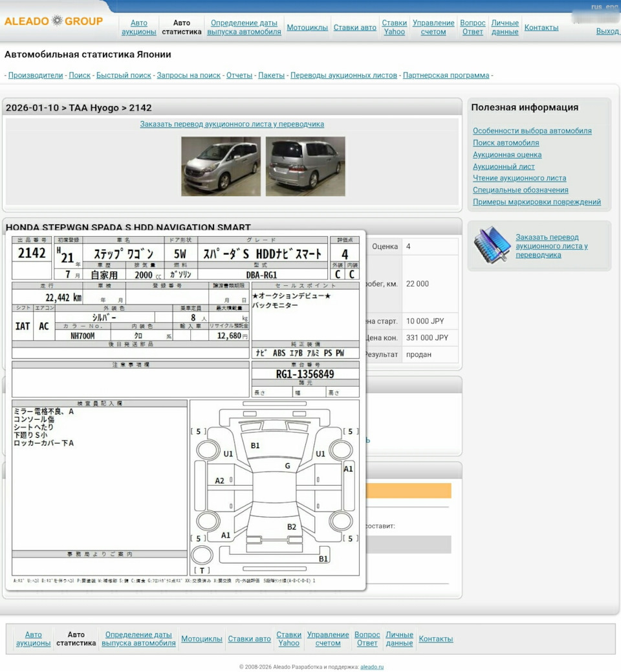Open Производители submenu link

coord(36,75)
